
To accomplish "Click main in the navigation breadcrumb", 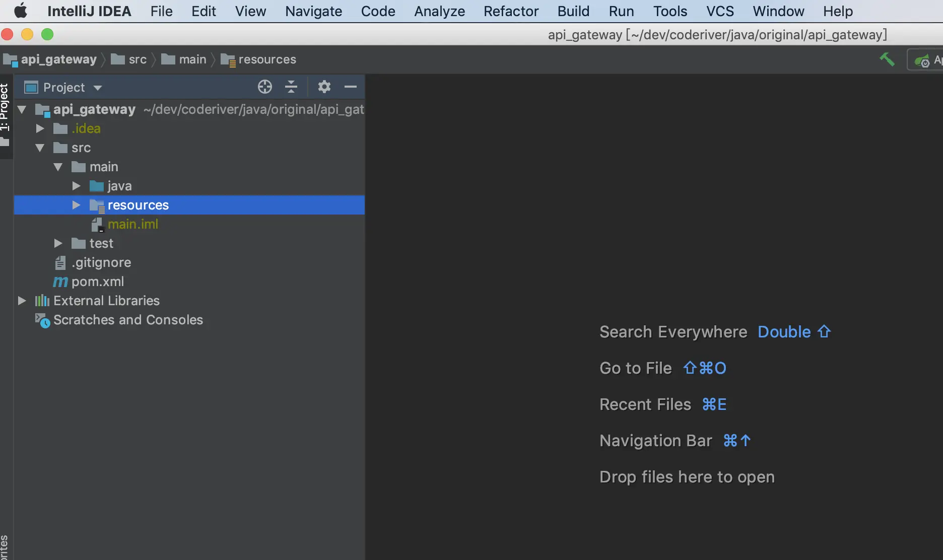I will (184, 59).
